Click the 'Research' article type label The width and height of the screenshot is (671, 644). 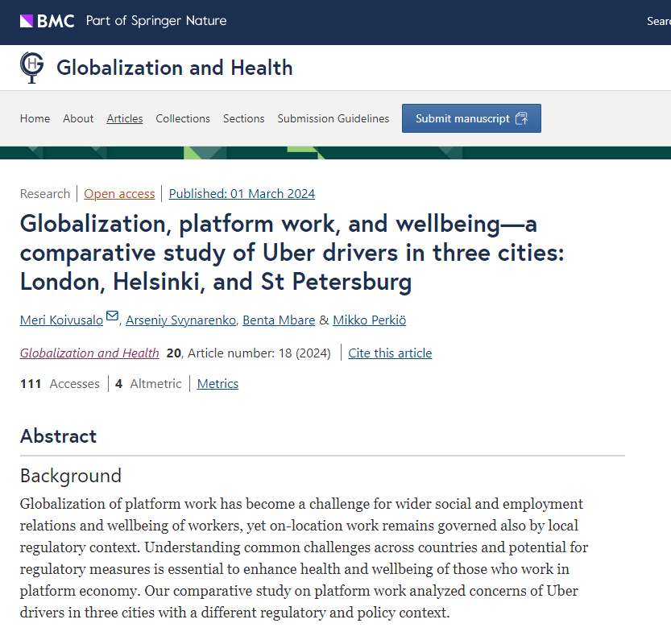click(45, 194)
